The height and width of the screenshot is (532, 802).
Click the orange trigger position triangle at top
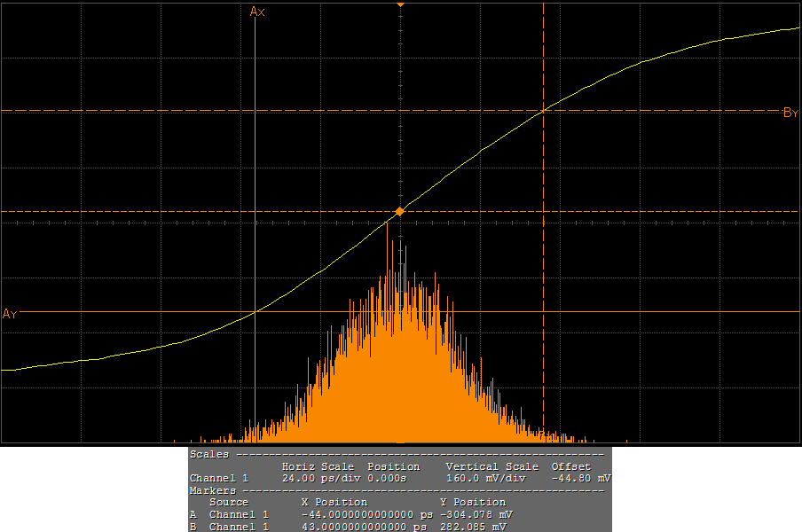click(x=400, y=5)
